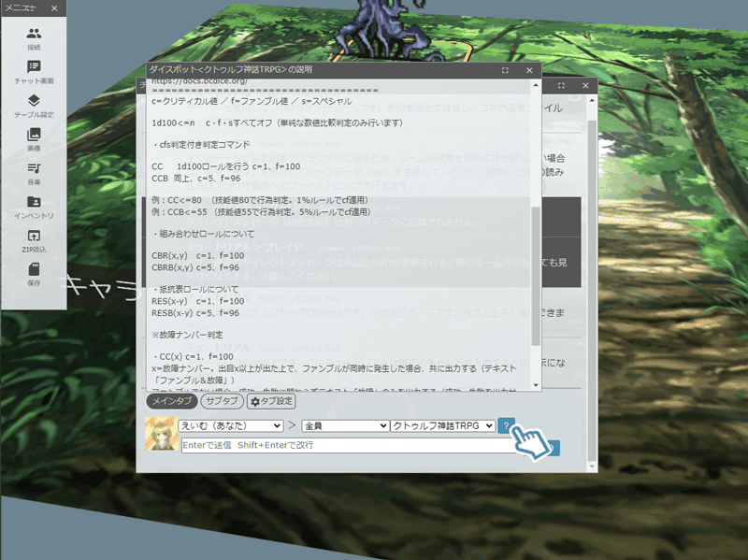Click the dicebot help ? button

(506, 425)
